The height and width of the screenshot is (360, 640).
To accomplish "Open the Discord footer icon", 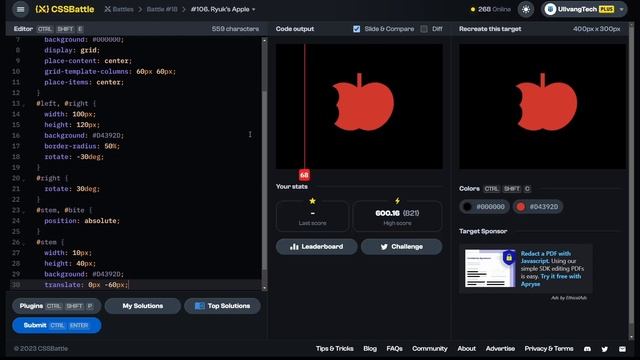I will (x=587, y=349).
